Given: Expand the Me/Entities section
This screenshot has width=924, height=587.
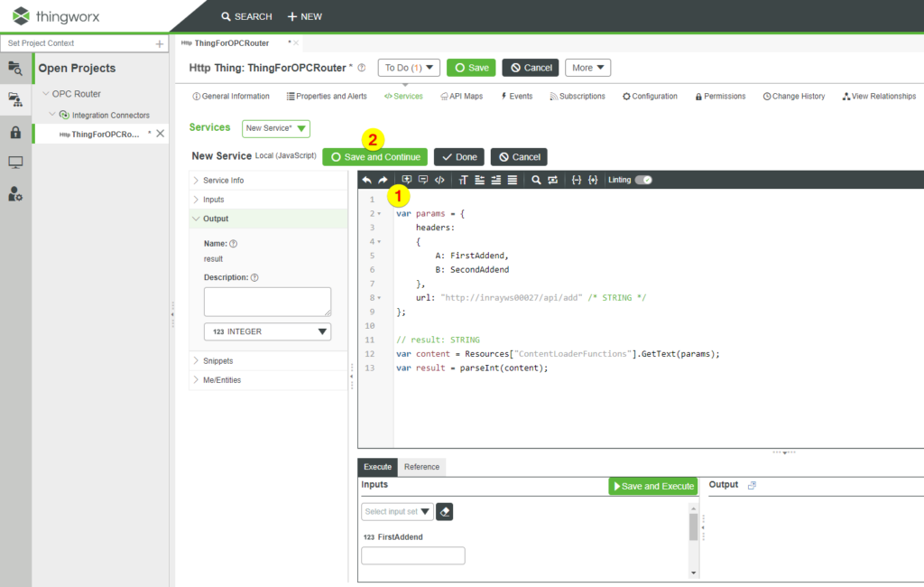Looking at the screenshot, I should click(x=221, y=379).
